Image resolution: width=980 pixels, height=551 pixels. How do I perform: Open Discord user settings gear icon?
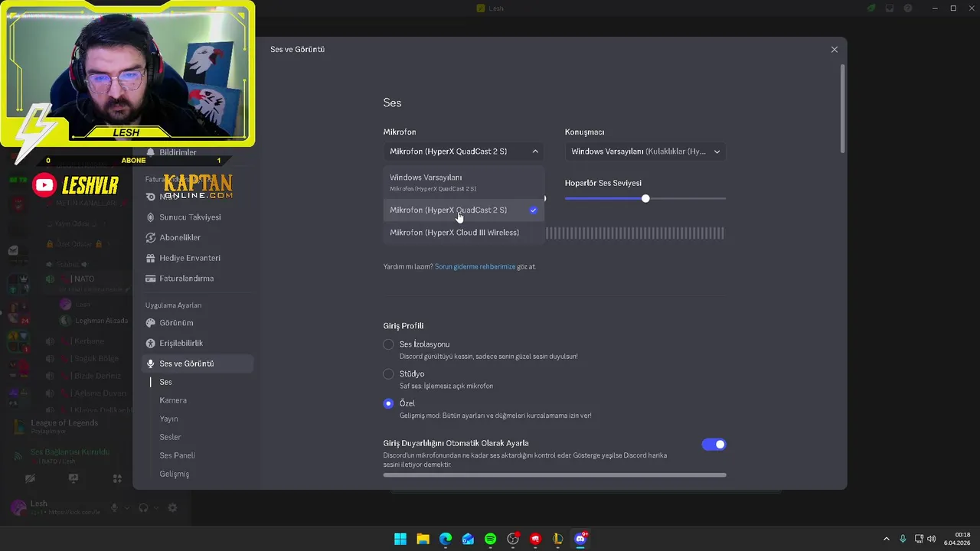click(x=172, y=507)
